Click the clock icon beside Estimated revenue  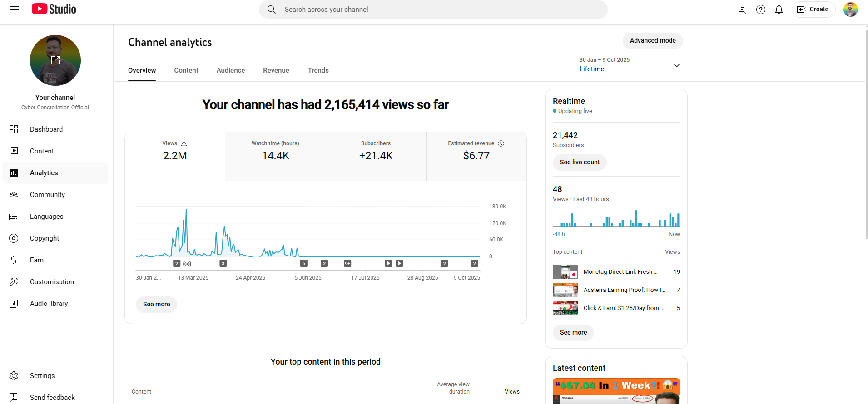[x=501, y=143]
